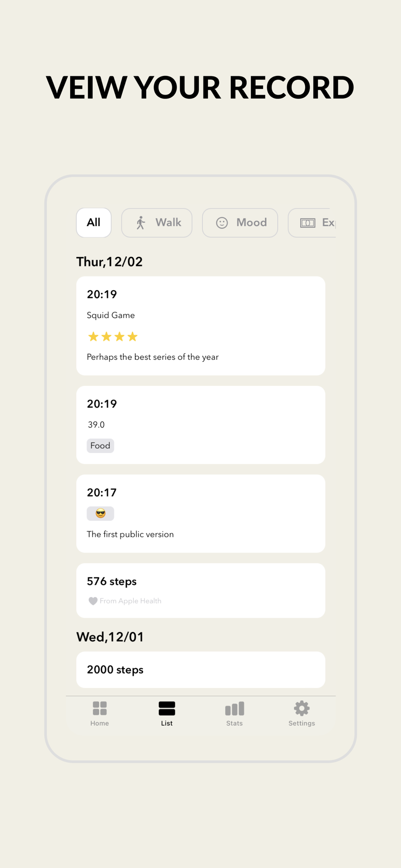
Task: Tap the walking person icon
Action: click(x=140, y=223)
